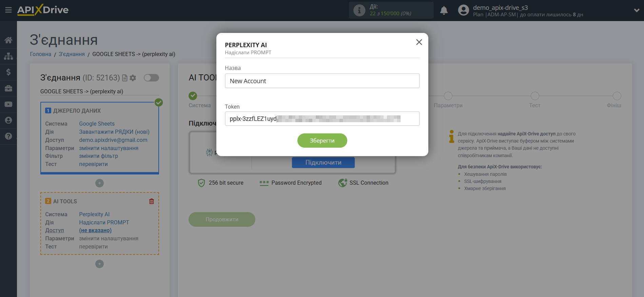Click the yellow info icon
The height and width of the screenshot is (297, 644).
coord(451,136)
